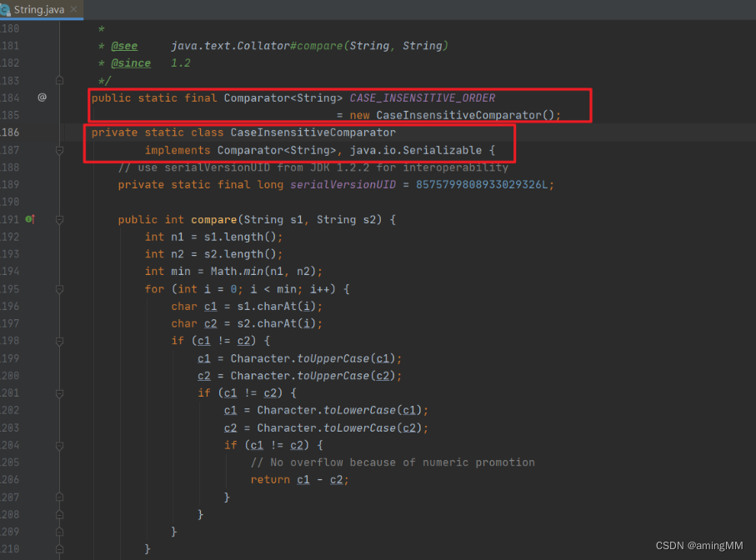Click line number 190 in the gutter
756x560 pixels.
coord(10,202)
